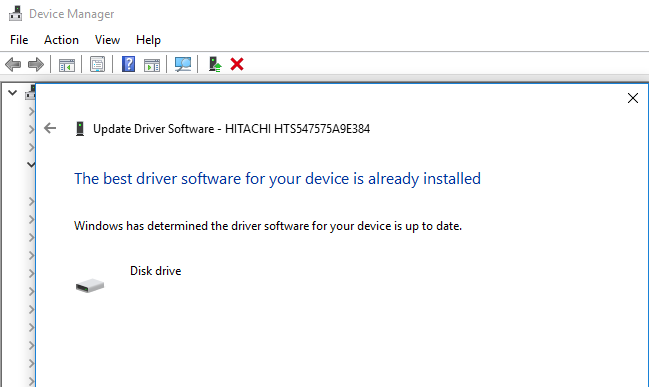649x387 pixels.
Task: Click the Device Manager title bar icon
Action: [x=15, y=13]
